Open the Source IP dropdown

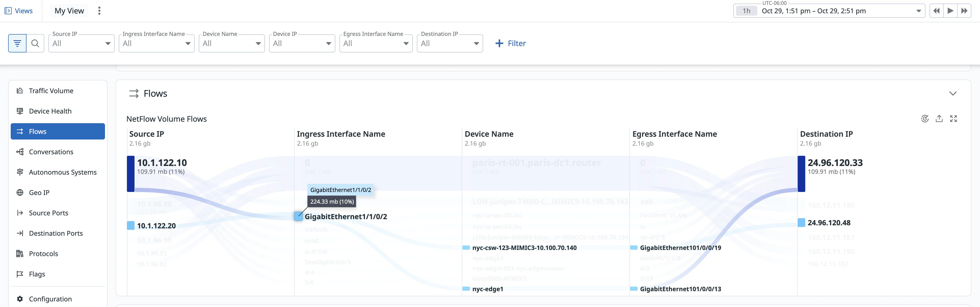(x=82, y=43)
